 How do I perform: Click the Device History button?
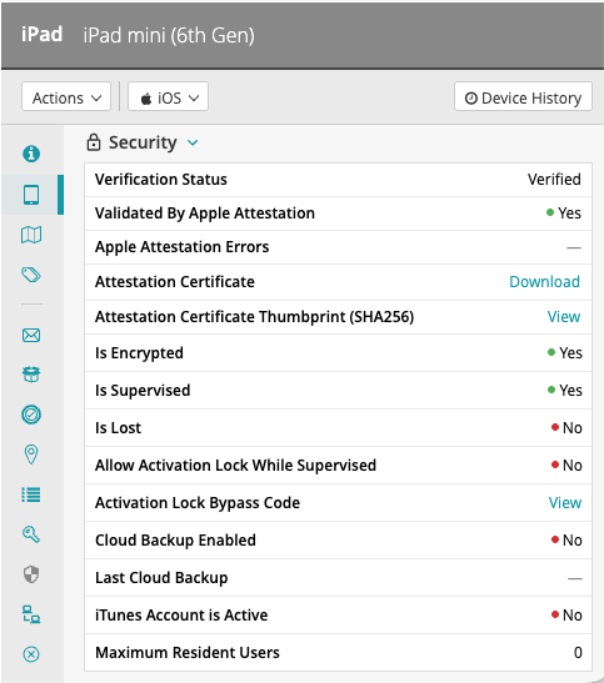523,98
